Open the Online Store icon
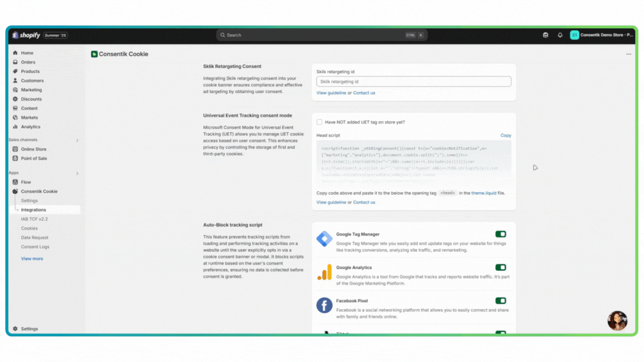Screen dimensions: 644x362 pyautogui.click(x=15, y=149)
